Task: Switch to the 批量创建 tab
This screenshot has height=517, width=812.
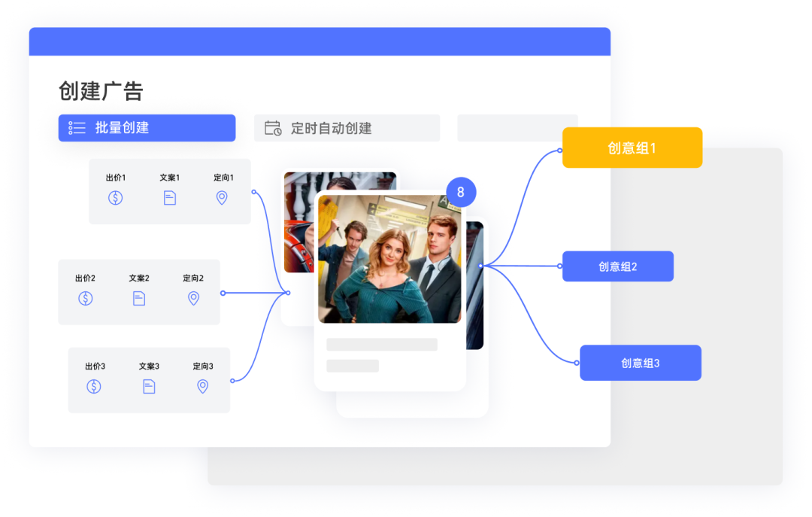Action: [147, 128]
